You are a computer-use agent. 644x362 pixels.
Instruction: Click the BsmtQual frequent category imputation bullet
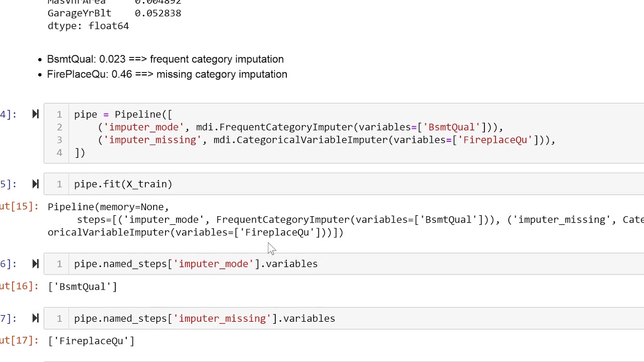pos(165,59)
